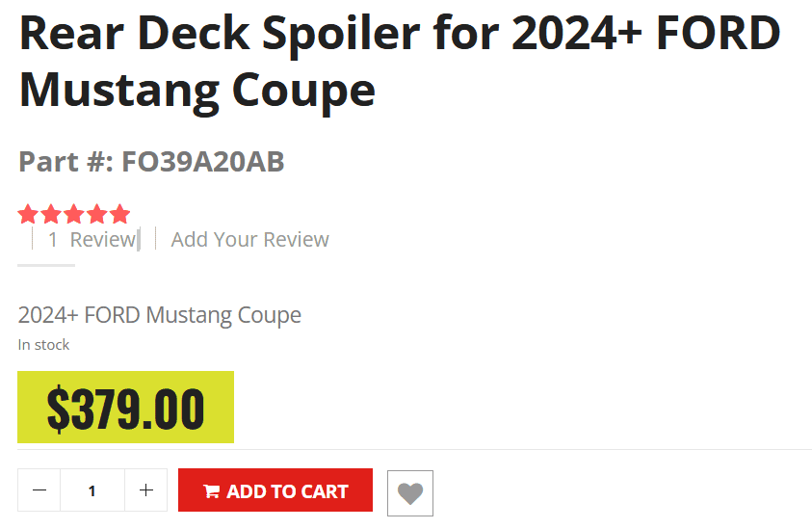Click the $379.00 price label
Image resolution: width=812 pixels, height=529 pixels.
tap(126, 409)
